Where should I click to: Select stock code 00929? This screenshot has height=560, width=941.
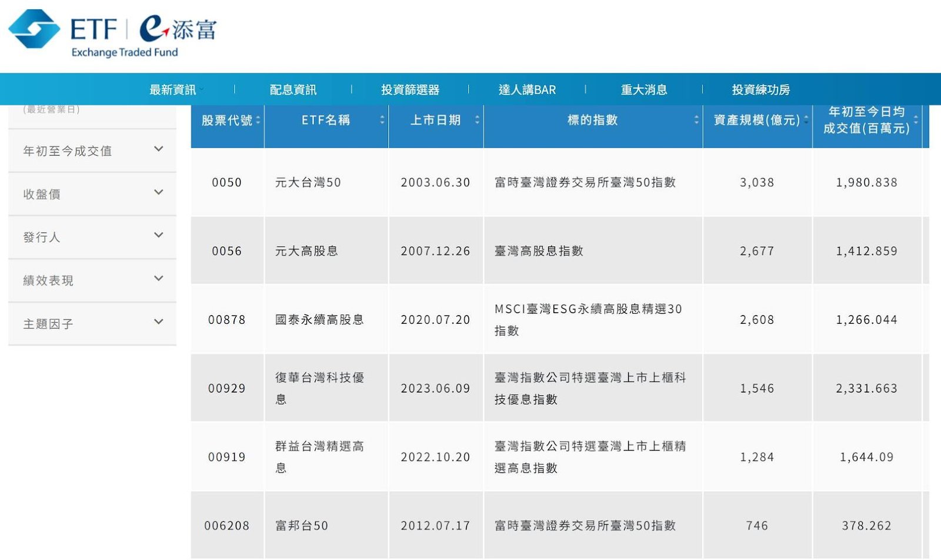[x=227, y=388]
